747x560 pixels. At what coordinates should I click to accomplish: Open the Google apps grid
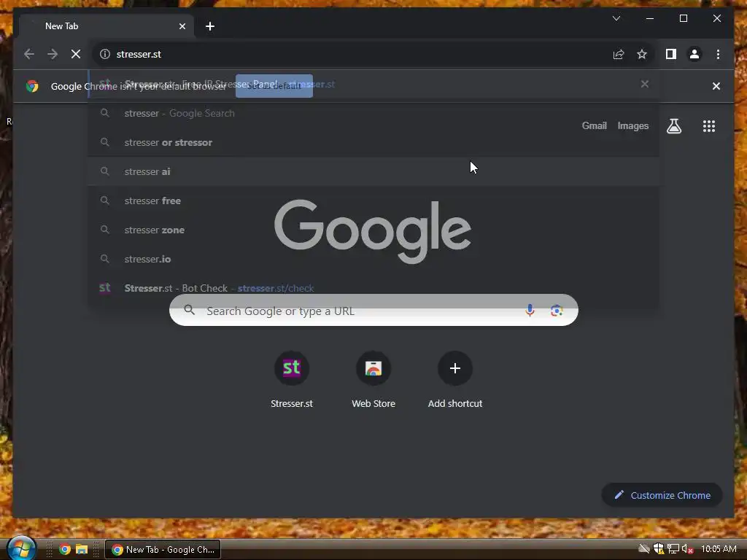pyautogui.click(x=709, y=126)
